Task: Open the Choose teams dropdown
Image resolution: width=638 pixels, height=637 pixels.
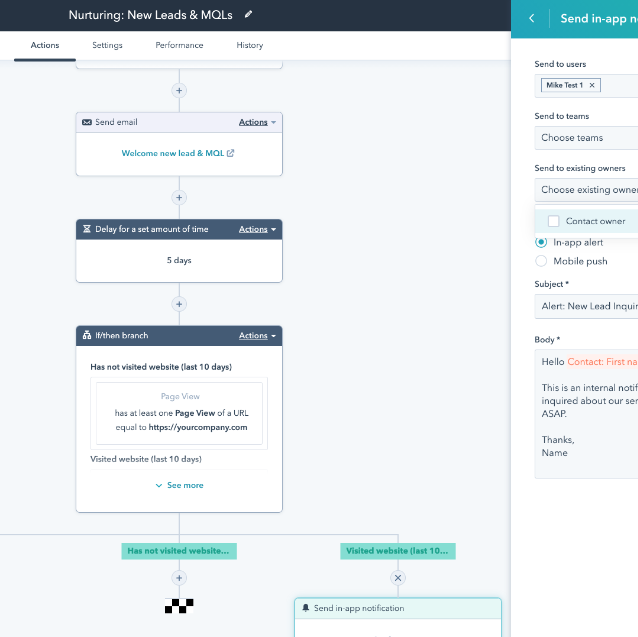Action: coord(586,138)
